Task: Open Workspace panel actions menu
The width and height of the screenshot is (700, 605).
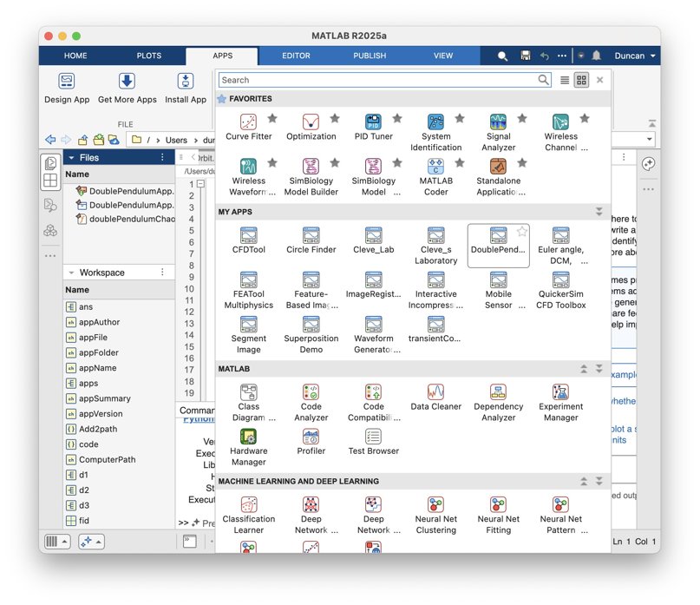Action: (162, 272)
